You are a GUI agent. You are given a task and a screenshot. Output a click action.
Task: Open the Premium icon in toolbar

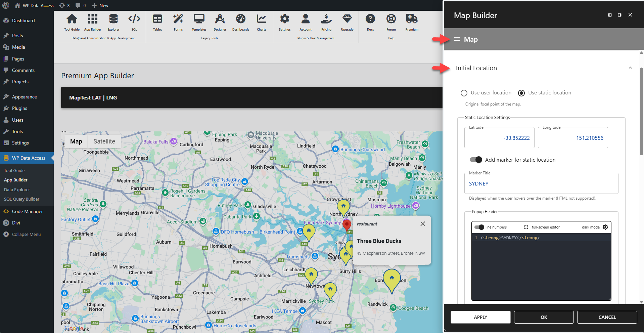[x=412, y=22]
